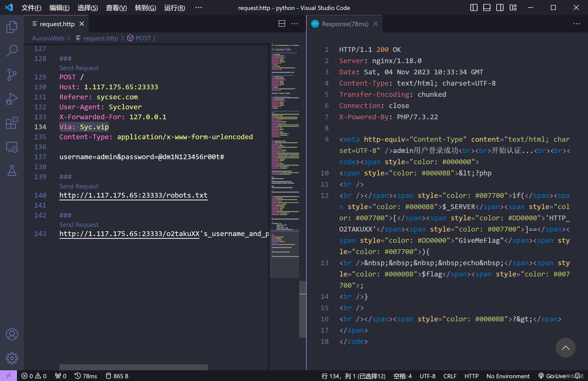The height and width of the screenshot is (381, 588).
Task: Click AuroraWeb in the breadcrumb
Action: click(48, 38)
